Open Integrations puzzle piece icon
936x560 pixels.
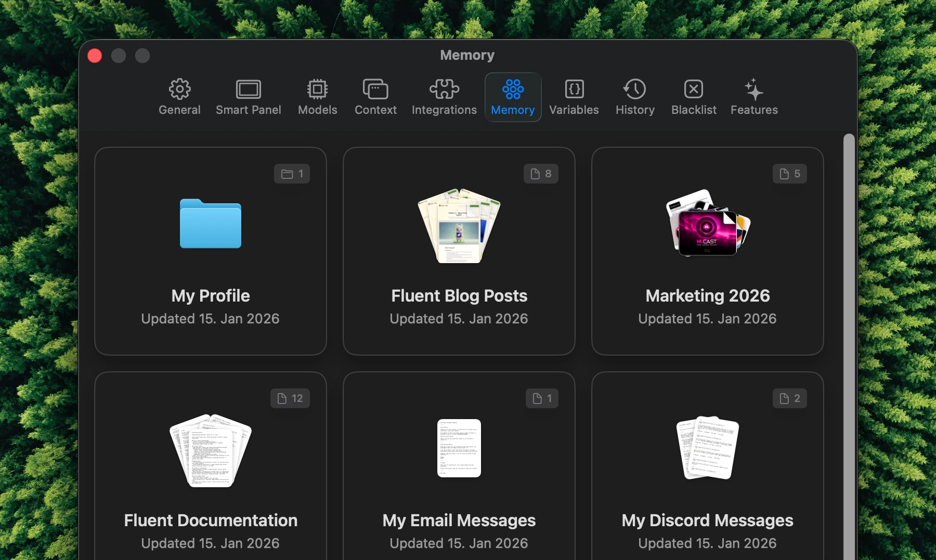pos(444,89)
